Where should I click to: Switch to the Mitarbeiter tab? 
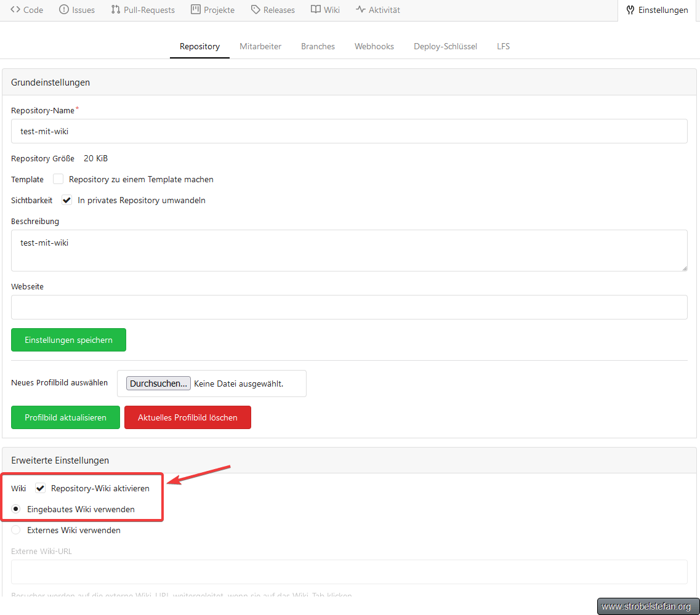pos(260,46)
